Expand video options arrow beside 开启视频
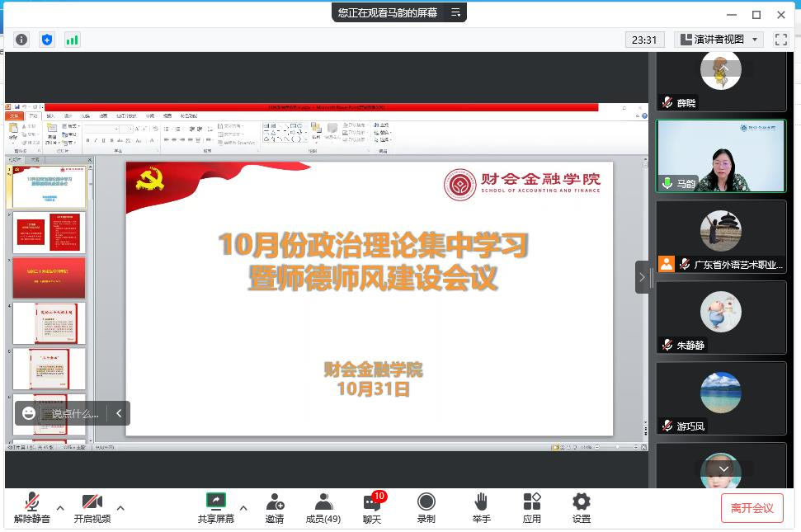 (120, 507)
